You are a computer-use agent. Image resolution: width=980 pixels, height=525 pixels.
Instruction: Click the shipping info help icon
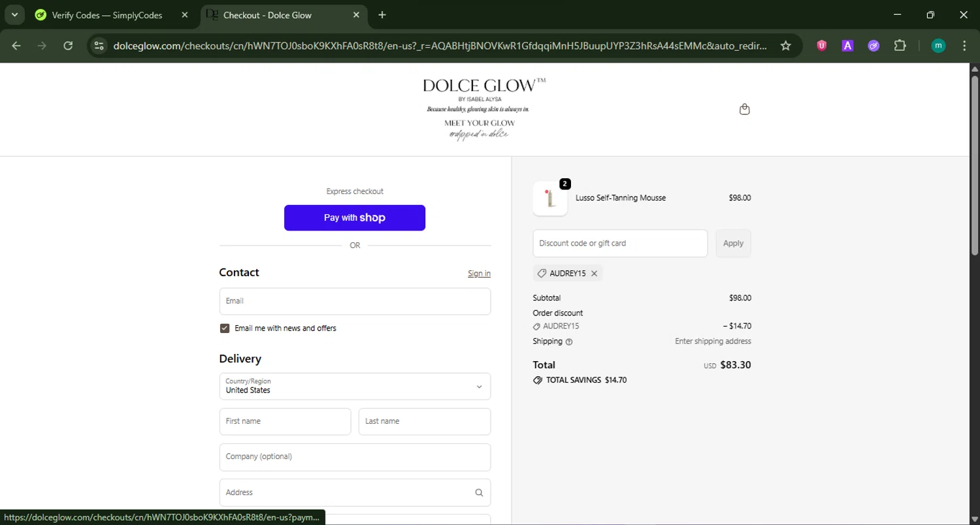coord(569,342)
